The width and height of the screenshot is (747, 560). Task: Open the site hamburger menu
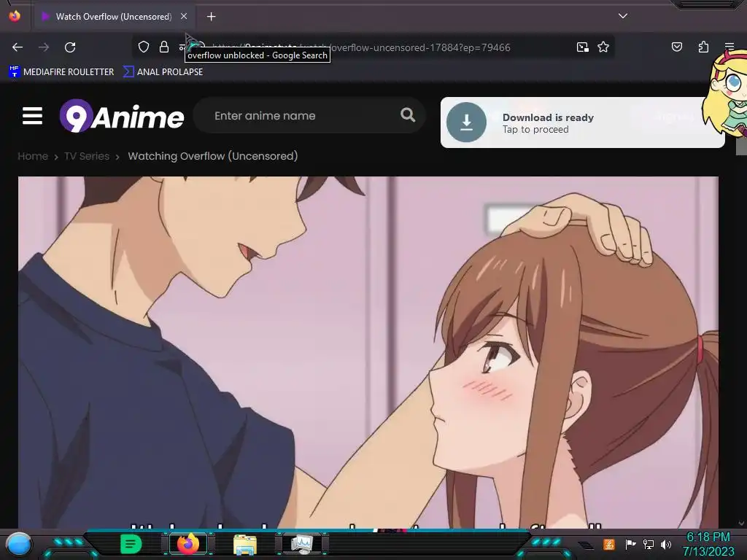point(32,116)
